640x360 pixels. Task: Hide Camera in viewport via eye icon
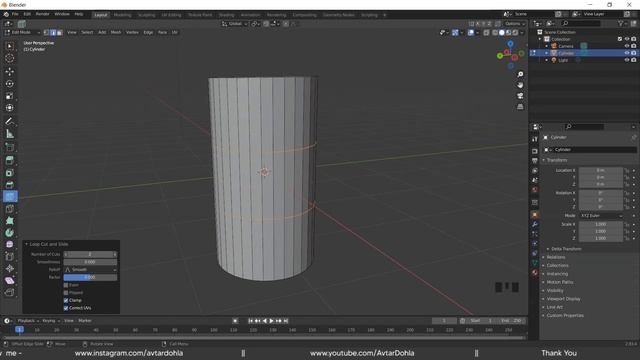(x=627, y=46)
